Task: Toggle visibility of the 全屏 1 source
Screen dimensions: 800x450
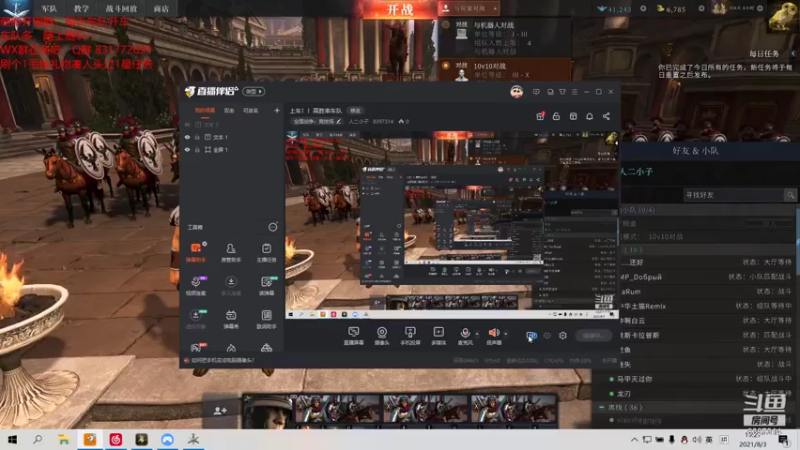Action: 187,150
